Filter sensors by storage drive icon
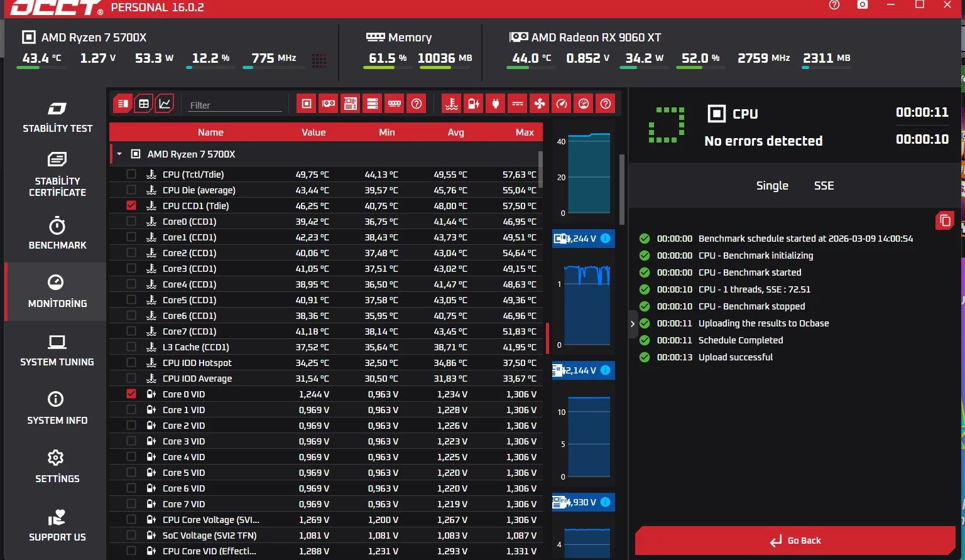 tap(373, 104)
